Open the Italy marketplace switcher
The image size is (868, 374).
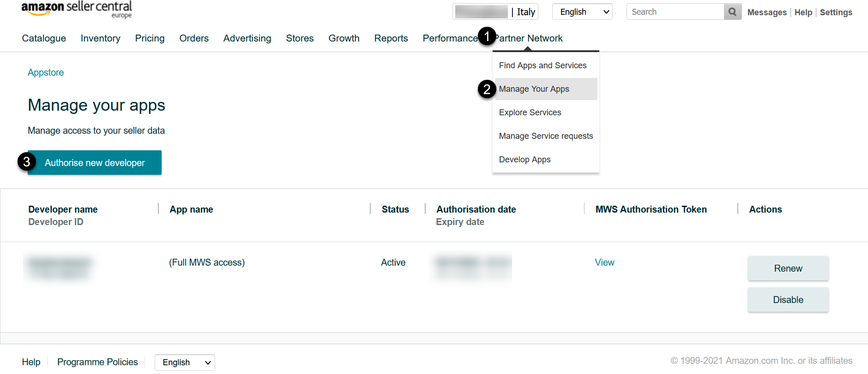[x=495, y=12]
